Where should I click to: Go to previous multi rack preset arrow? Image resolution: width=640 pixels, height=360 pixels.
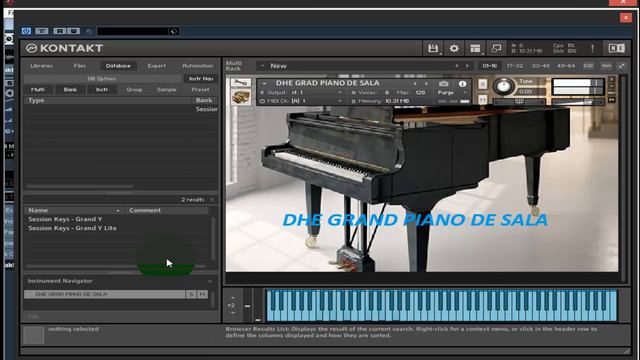tap(456, 66)
